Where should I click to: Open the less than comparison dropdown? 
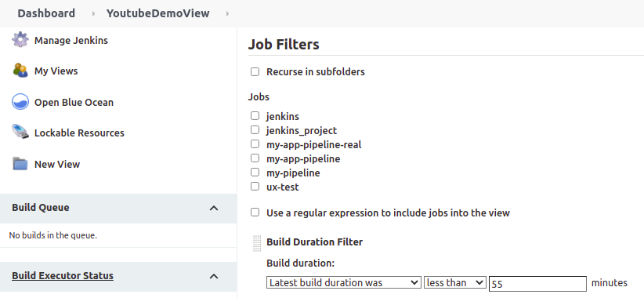454,283
